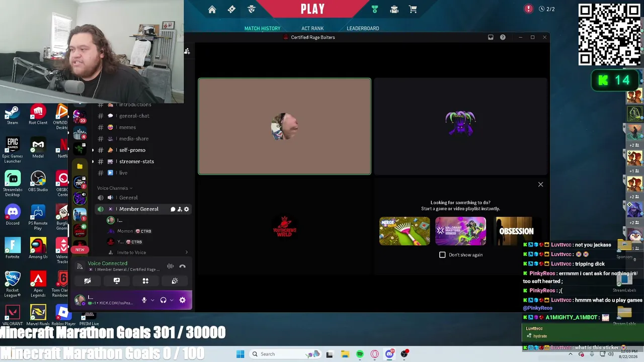Image resolution: width=644 pixels, height=362 pixels.
Task: Open Discord from the taskbar
Action: click(389, 354)
